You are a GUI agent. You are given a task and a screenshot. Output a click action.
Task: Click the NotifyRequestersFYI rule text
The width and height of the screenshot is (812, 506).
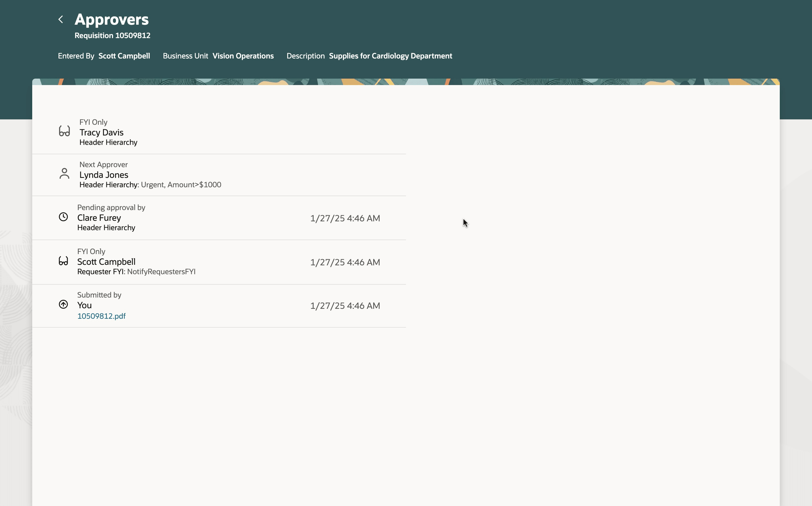coord(161,272)
